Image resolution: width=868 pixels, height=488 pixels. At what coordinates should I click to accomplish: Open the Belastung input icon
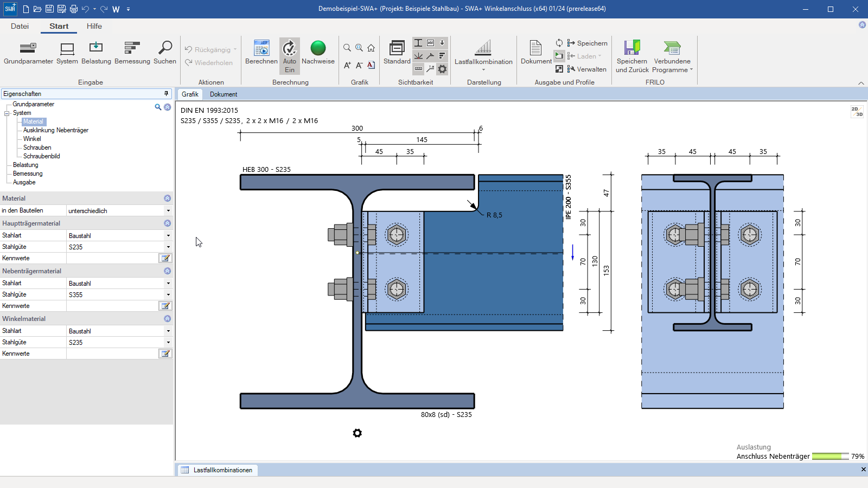96,53
